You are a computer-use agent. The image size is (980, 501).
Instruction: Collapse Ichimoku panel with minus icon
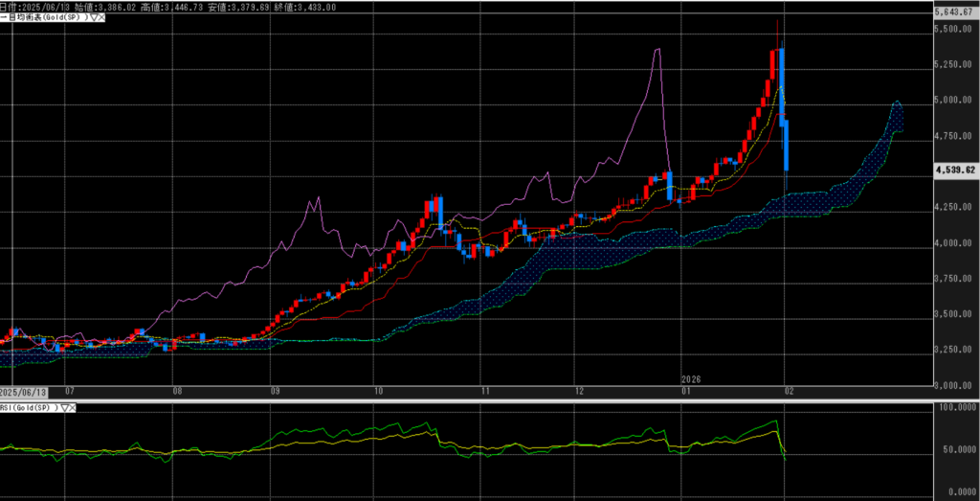pyautogui.click(x=4, y=18)
